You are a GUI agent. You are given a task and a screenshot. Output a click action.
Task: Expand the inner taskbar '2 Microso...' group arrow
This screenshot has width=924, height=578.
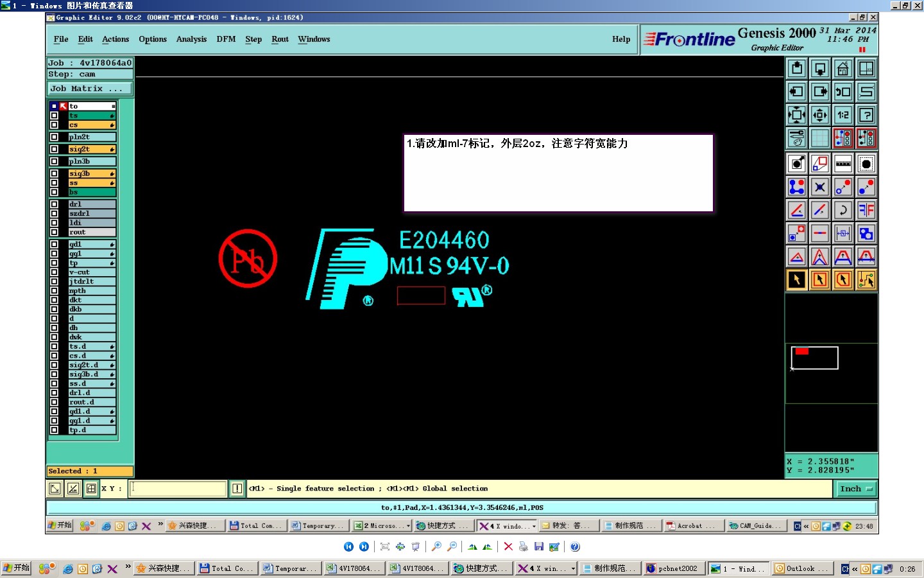[408, 526]
